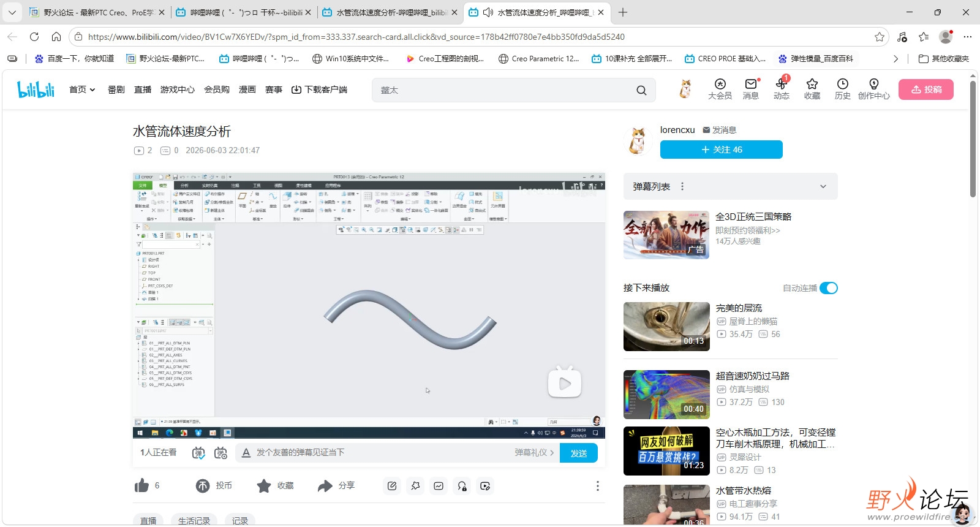Click 投币 coin icon below video

click(x=203, y=486)
